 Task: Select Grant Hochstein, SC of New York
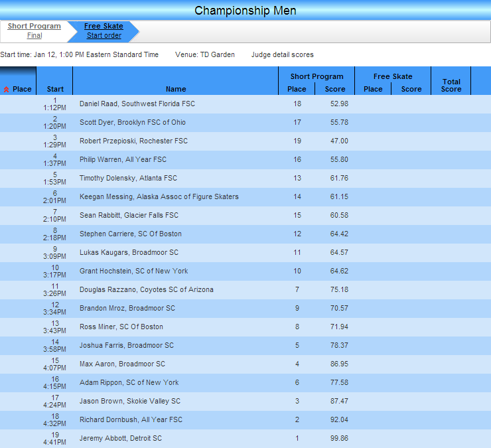point(134,271)
